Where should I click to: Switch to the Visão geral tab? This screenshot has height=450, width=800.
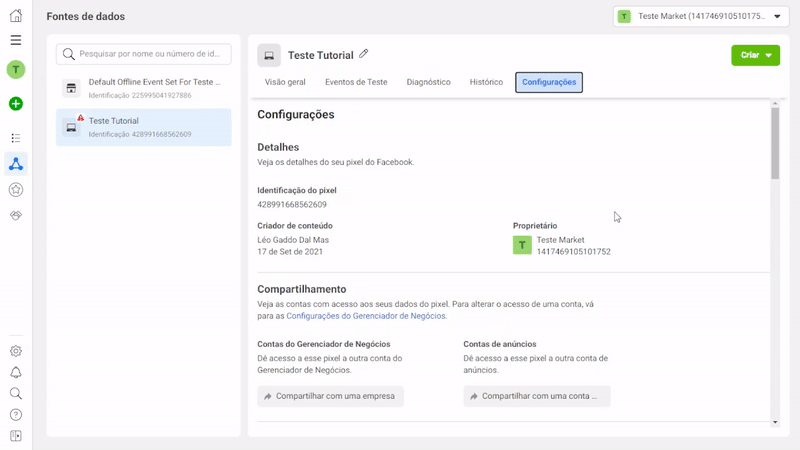click(285, 82)
